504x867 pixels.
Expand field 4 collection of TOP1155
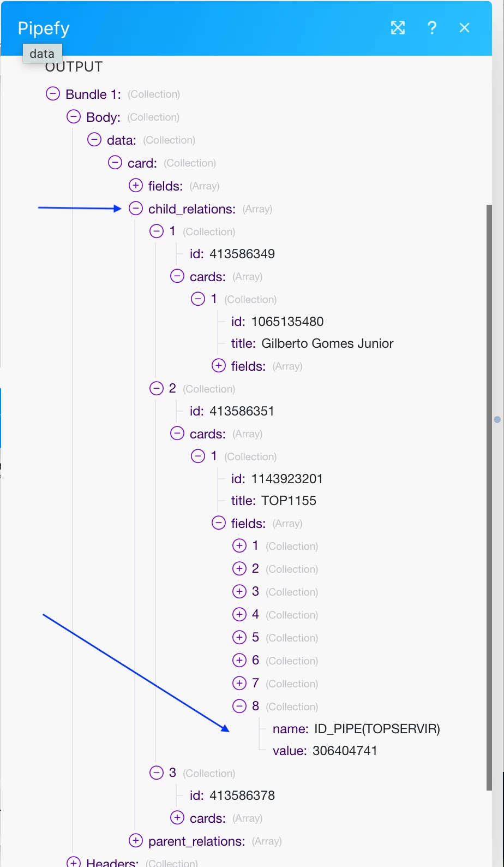[239, 615]
